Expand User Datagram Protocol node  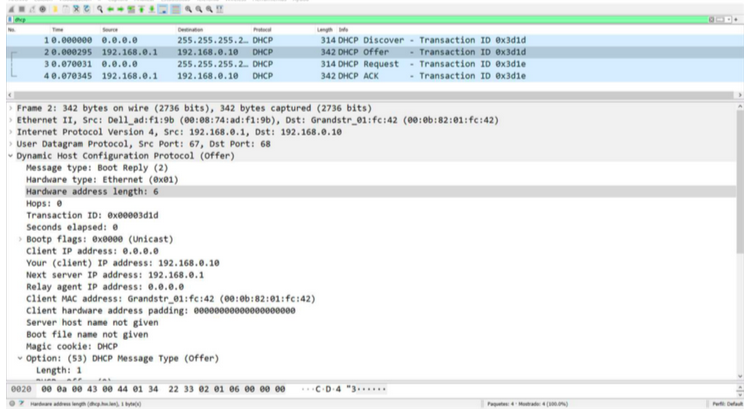[x=10, y=144]
